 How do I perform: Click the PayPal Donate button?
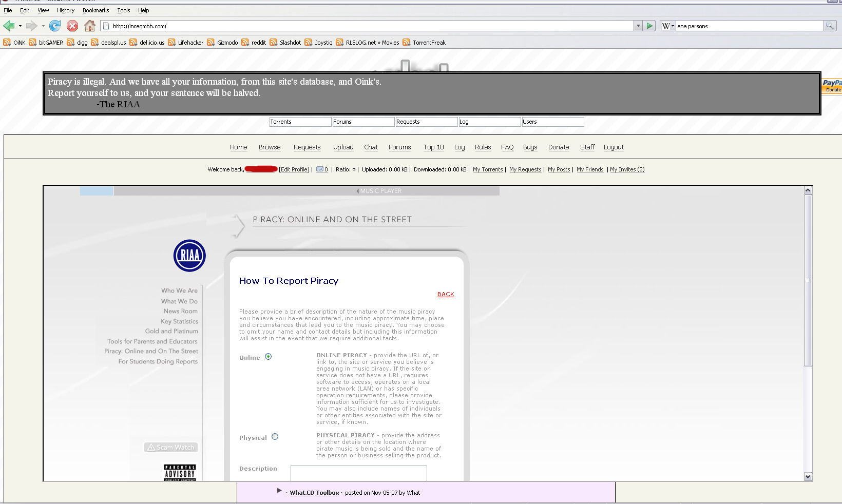[832, 86]
